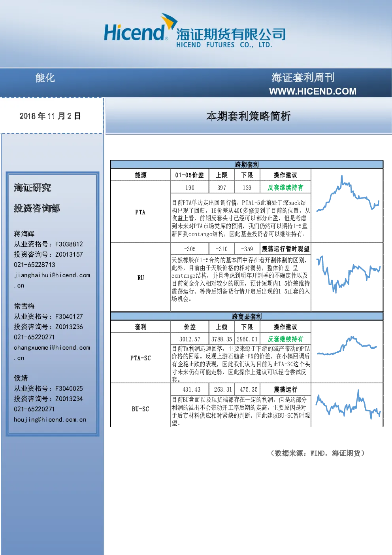This screenshot has height=555, width=392.
Task: Click the houjing@hicend.com.cn email address
Action: click(x=50, y=419)
